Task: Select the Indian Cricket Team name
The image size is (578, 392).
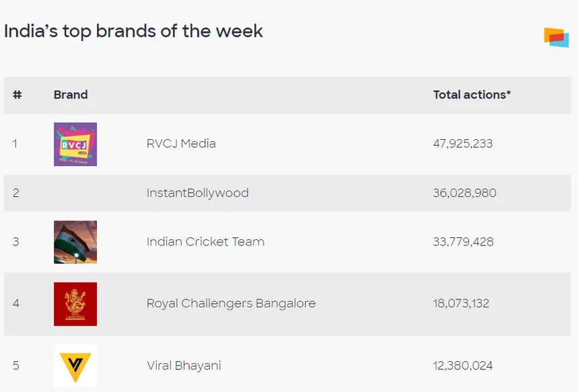Action: pyautogui.click(x=205, y=242)
